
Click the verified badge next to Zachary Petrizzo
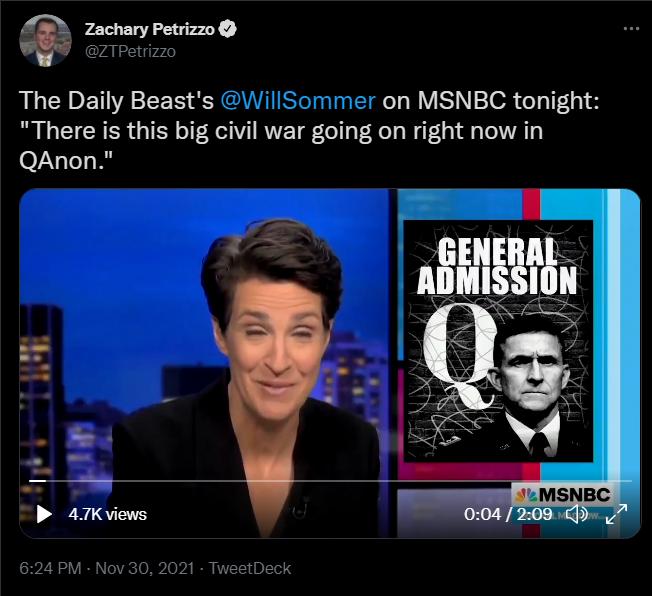click(227, 29)
